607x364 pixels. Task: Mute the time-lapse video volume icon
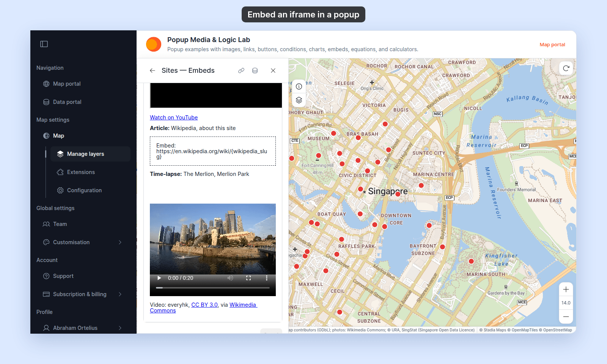click(230, 278)
